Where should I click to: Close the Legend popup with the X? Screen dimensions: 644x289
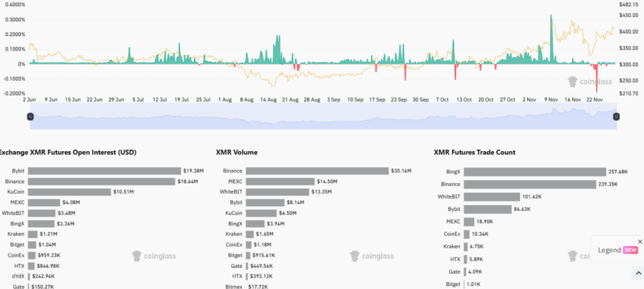point(640,242)
